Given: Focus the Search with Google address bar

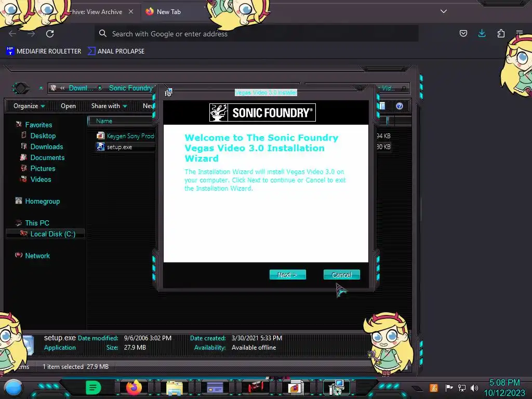Looking at the screenshot, I should coord(256,34).
